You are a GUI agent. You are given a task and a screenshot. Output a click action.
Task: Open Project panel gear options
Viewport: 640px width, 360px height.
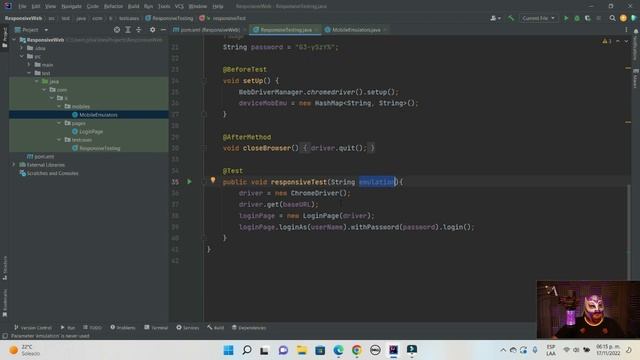point(152,30)
